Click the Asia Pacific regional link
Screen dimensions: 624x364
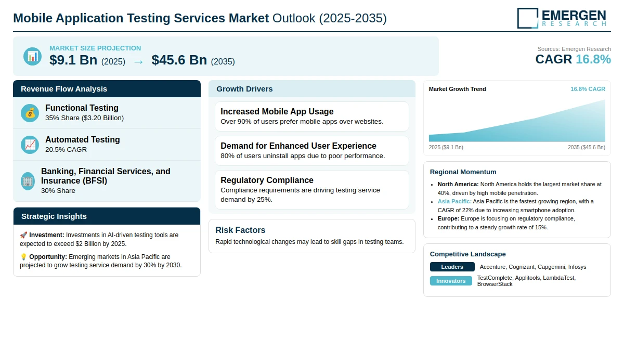pyautogui.click(x=454, y=201)
